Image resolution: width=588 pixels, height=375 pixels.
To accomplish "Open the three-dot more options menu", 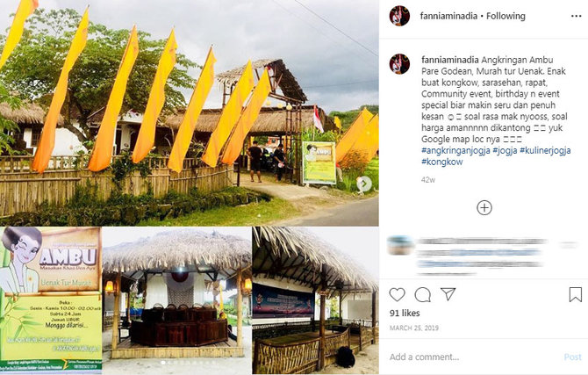I will [576, 16].
